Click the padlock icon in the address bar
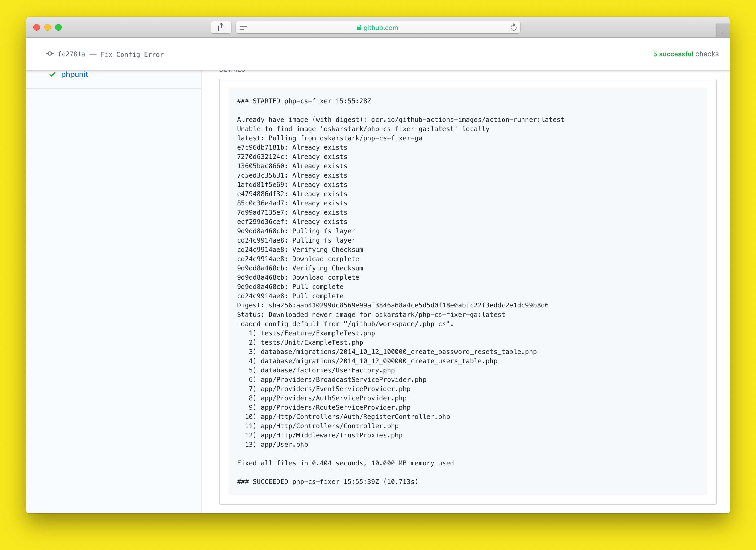 (x=359, y=28)
